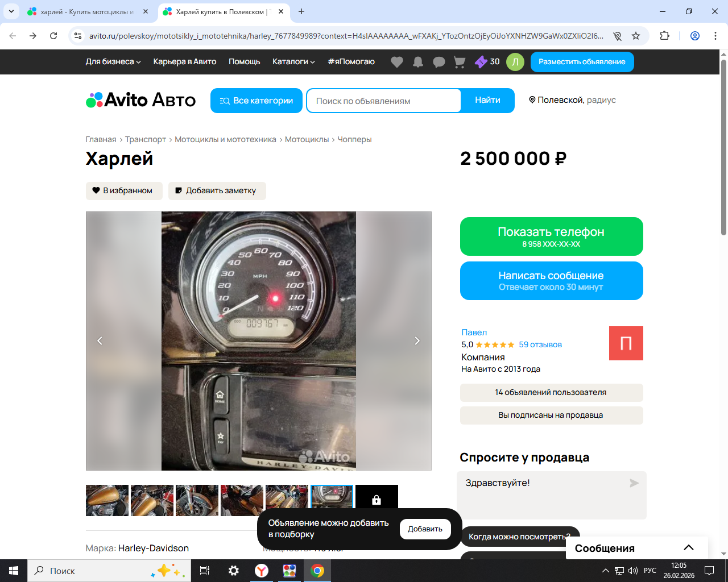
Task: Show hidden system tray icons
Action: pos(605,571)
